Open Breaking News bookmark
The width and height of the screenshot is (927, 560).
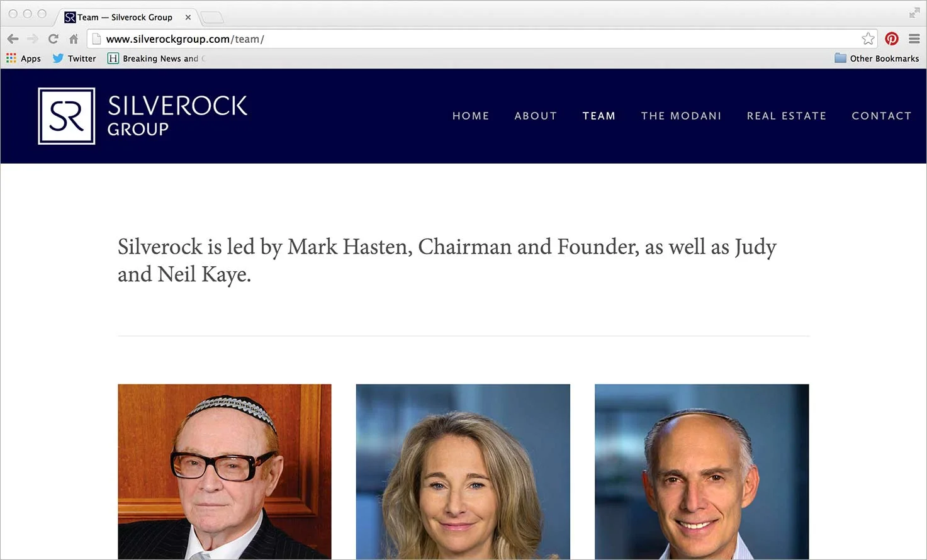(x=156, y=59)
